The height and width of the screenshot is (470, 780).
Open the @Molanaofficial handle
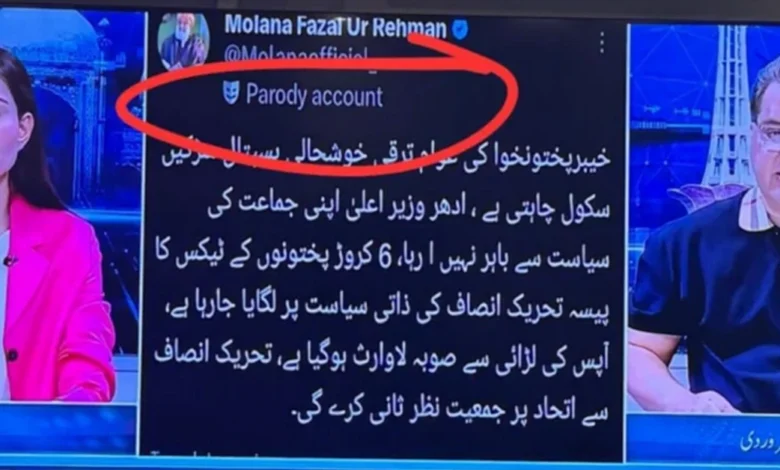pos(295,54)
